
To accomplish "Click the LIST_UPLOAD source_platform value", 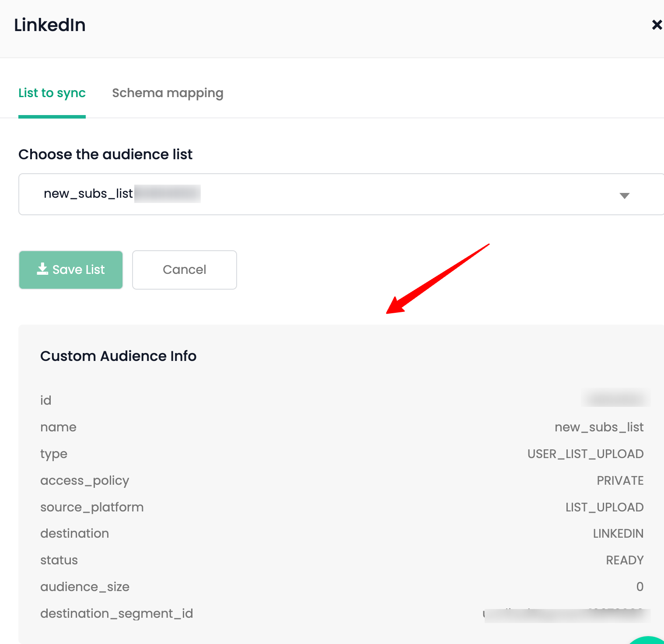I will pos(604,507).
